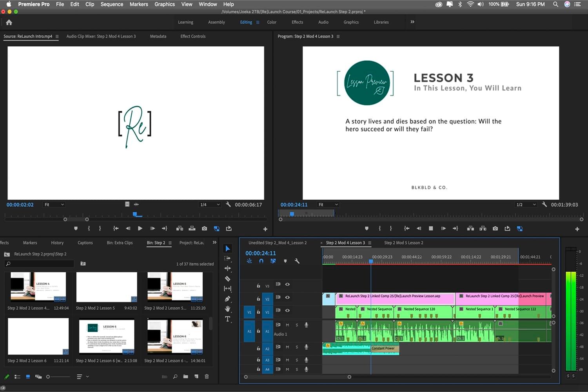Open Program monitor Fit zoom dropdown
This screenshot has width=588, height=392.
point(328,205)
